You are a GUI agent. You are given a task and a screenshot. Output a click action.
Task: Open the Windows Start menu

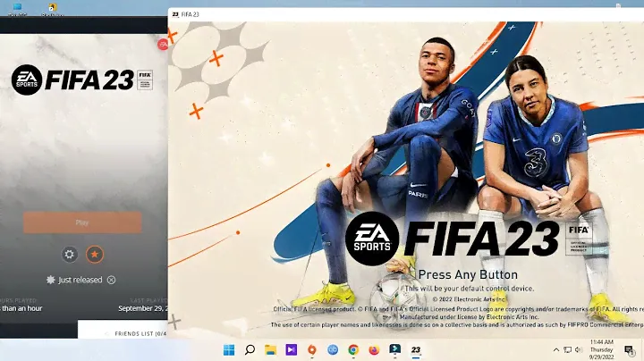(229, 349)
